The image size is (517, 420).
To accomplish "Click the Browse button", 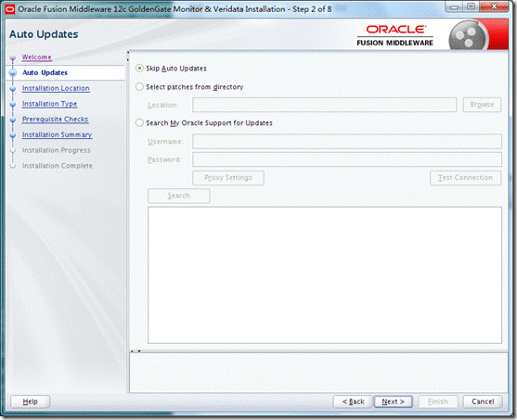I will [482, 105].
